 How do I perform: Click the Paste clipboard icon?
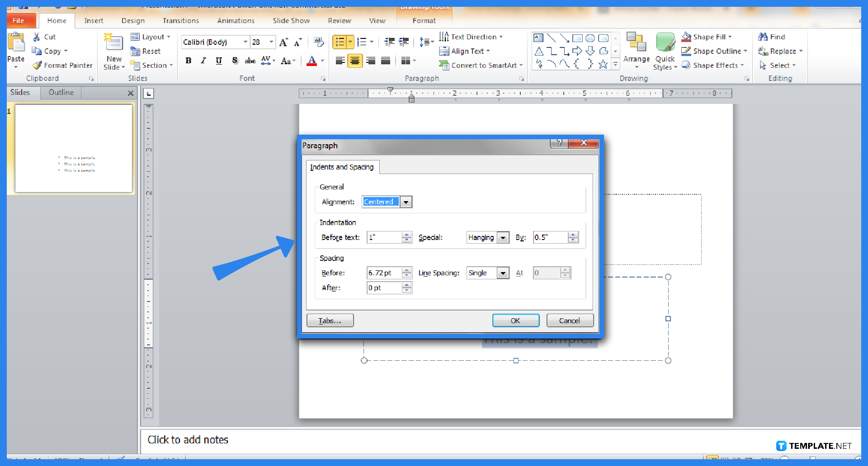(17, 42)
